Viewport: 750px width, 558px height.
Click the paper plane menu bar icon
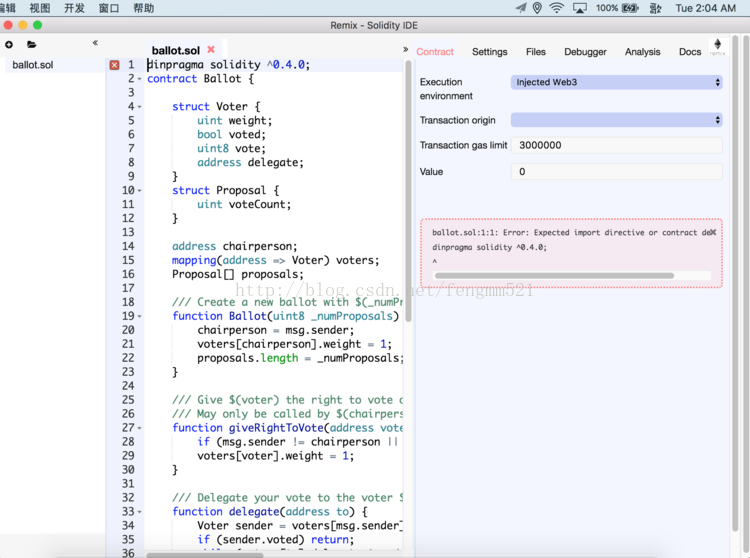[521, 8]
